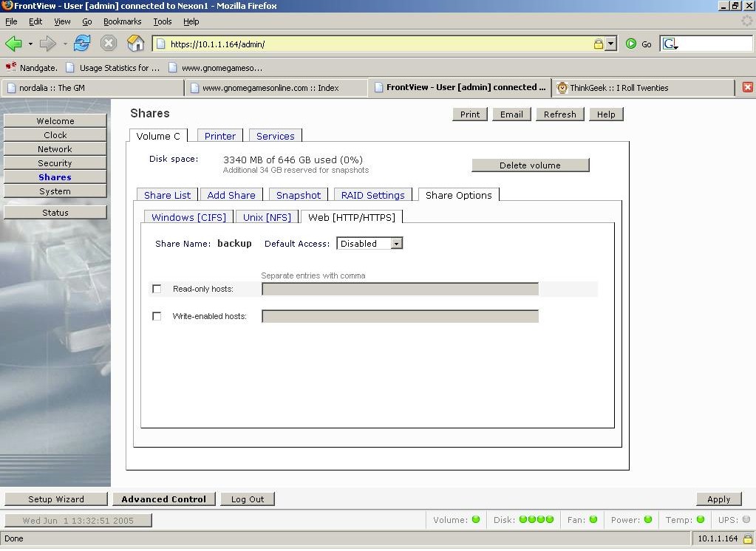Viewport: 756px width, 551px height.
Task: Click the green Go icon
Action: [x=631, y=44]
